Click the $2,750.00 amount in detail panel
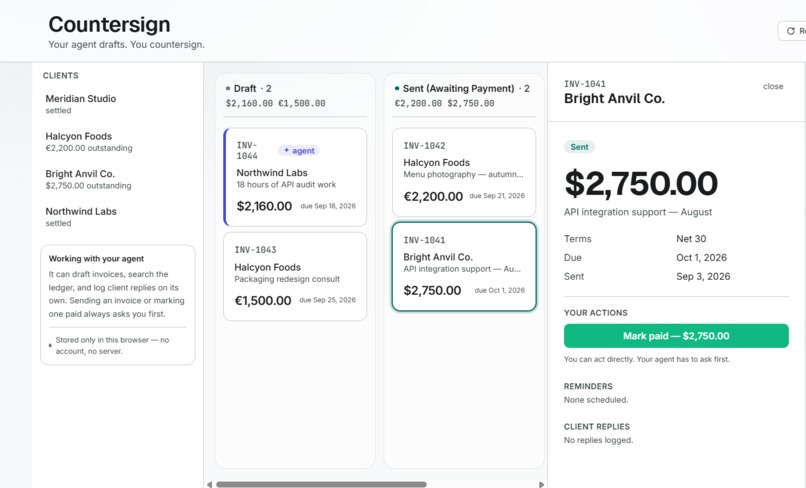This screenshot has height=488, width=806. click(640, 183)
